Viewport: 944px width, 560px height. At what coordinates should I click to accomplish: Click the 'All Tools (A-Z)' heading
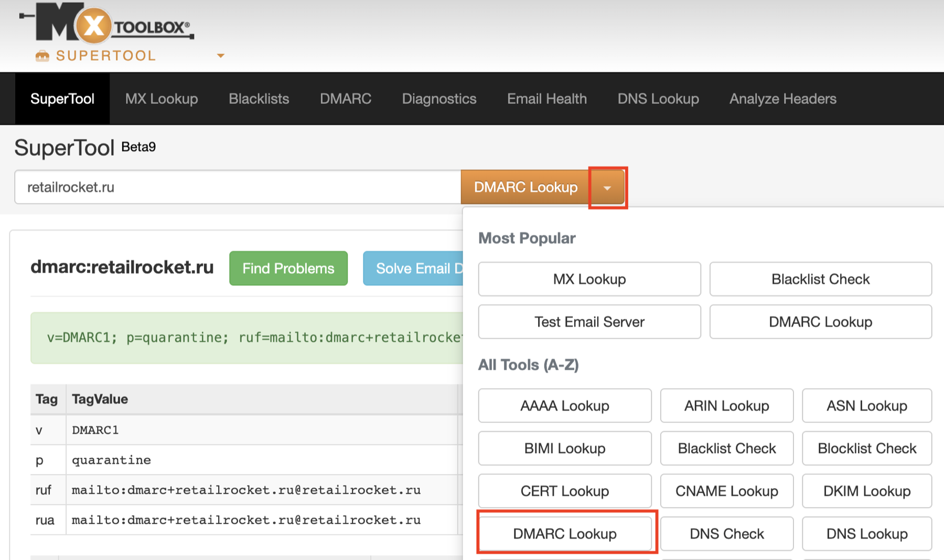[x=529, y=364]
